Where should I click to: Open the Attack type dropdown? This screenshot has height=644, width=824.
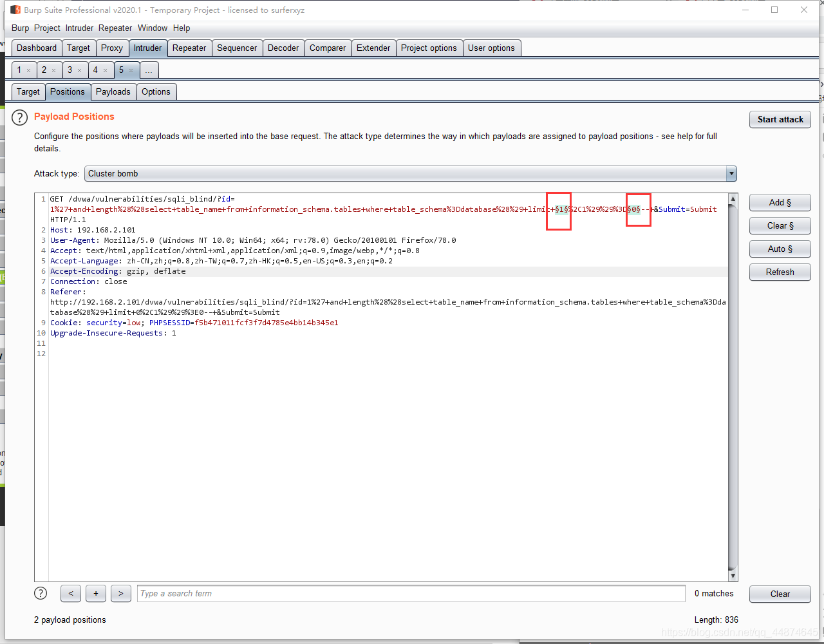pyautogui.click(x=411, y=173)
